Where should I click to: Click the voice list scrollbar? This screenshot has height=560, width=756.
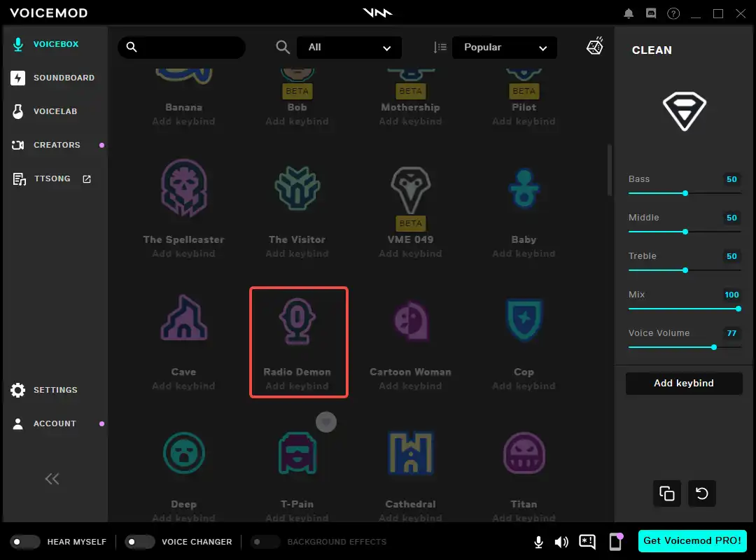(610, 170)
